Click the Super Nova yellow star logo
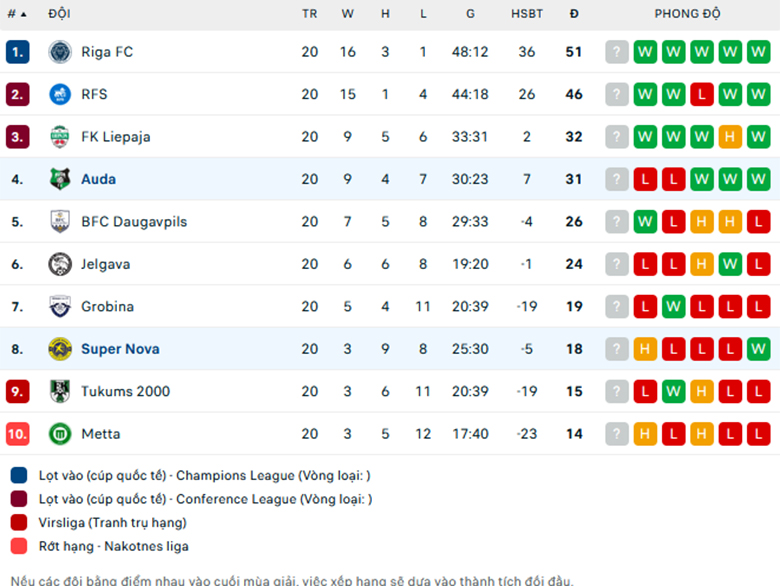This screenshot has width=780, height=586. coord(60,349)
